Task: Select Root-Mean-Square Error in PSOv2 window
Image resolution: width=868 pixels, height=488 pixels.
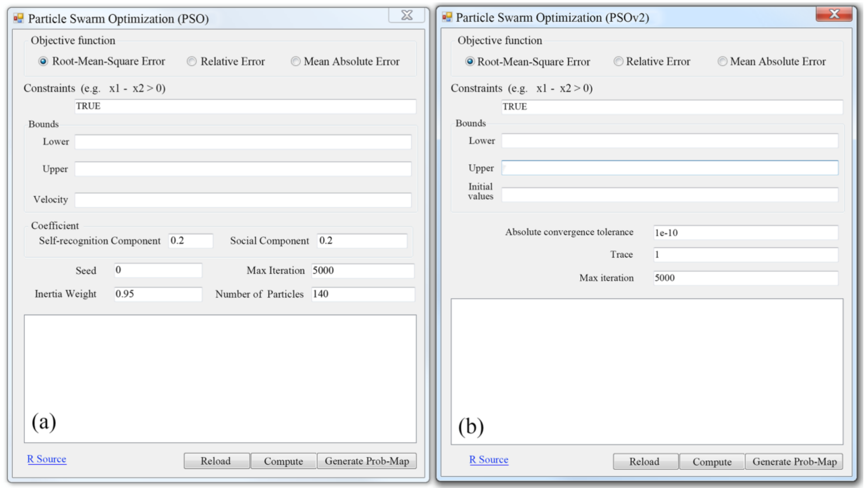Action: 470,61
